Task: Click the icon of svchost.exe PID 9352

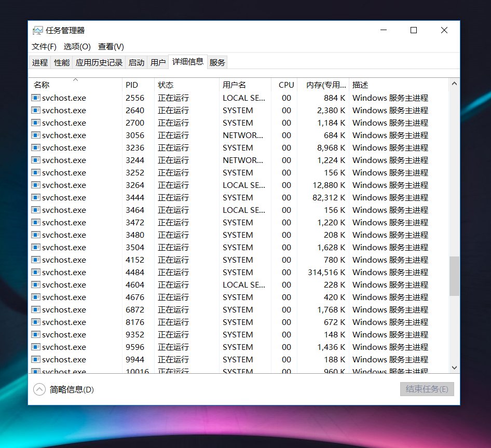Action: coord(36,334)
